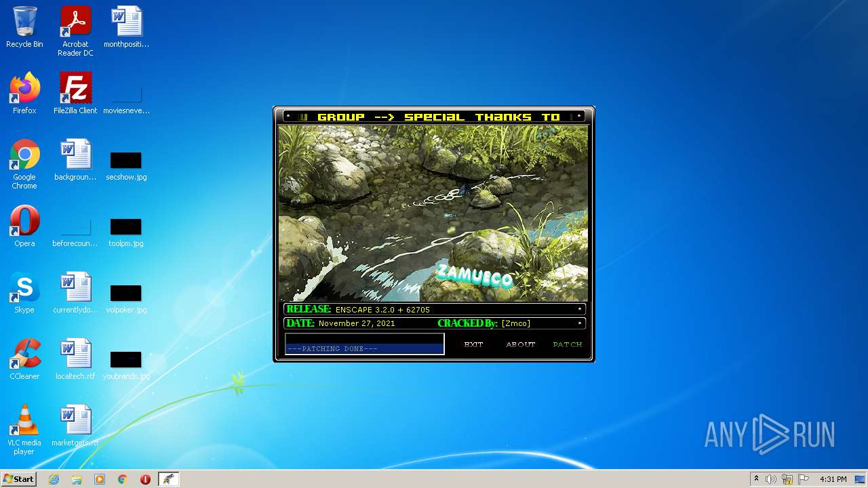Open the Skype desktop shortcut
This screenshot has height=488, width=868.
point(24,293)
